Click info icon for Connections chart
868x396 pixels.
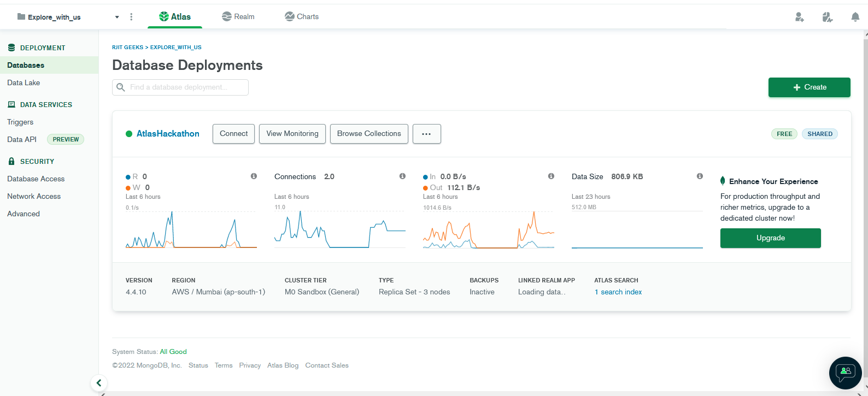(x=402, y=176)
